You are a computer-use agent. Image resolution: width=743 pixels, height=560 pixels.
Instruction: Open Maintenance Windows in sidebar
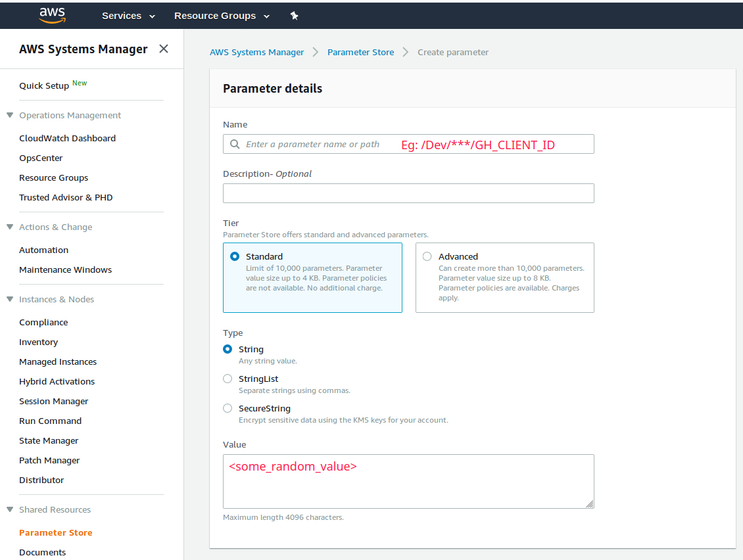click(65, 269)
